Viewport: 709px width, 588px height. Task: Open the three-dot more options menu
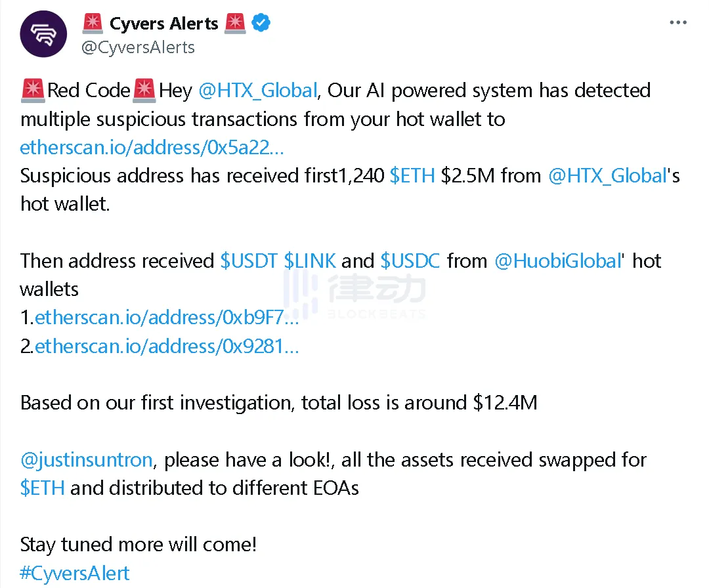coord(677,23)
